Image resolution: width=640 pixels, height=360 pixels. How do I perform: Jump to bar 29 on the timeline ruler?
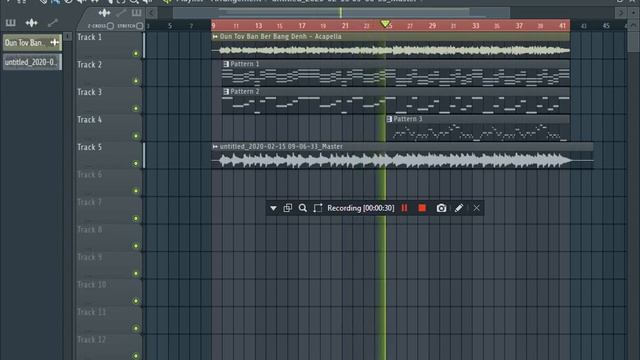click(x=432, y=26)
